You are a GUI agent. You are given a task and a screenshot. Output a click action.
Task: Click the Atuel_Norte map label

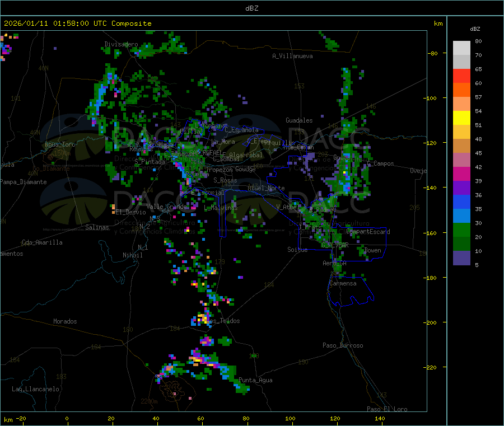(266, 188)
